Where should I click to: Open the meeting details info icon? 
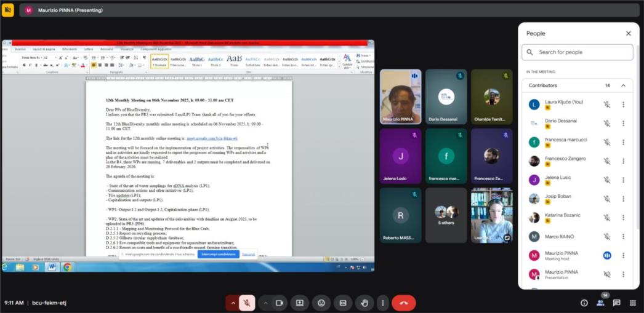(584, 303)
